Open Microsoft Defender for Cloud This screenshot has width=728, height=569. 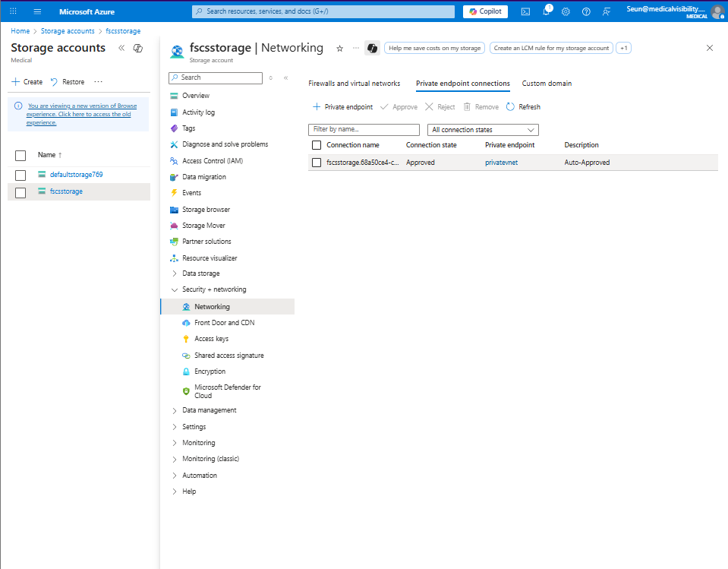[228, 391]
